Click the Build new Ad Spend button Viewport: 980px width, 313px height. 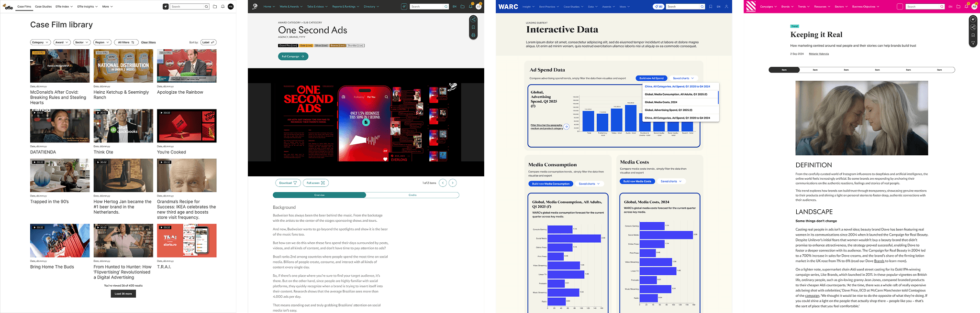pyautogui.click(x=651, y=78)
